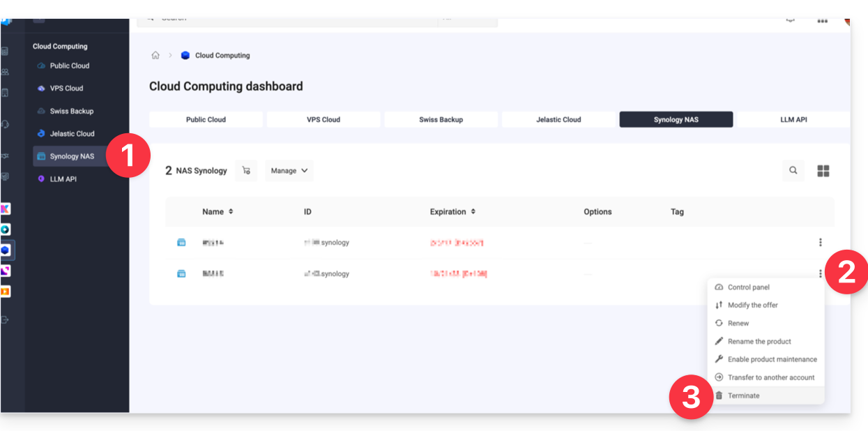Viewport: 868px width, 431px height.
Task: Sort the table by Name
Action: point(218,212)
